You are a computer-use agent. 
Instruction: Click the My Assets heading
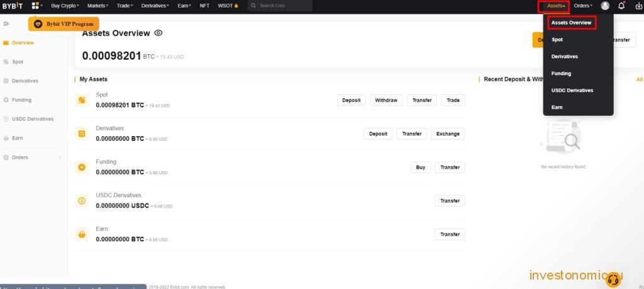coord(93,79)
